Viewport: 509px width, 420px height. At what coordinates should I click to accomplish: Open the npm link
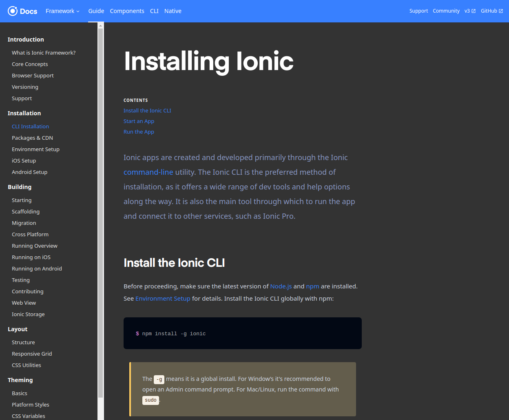(x=312, y=286)
